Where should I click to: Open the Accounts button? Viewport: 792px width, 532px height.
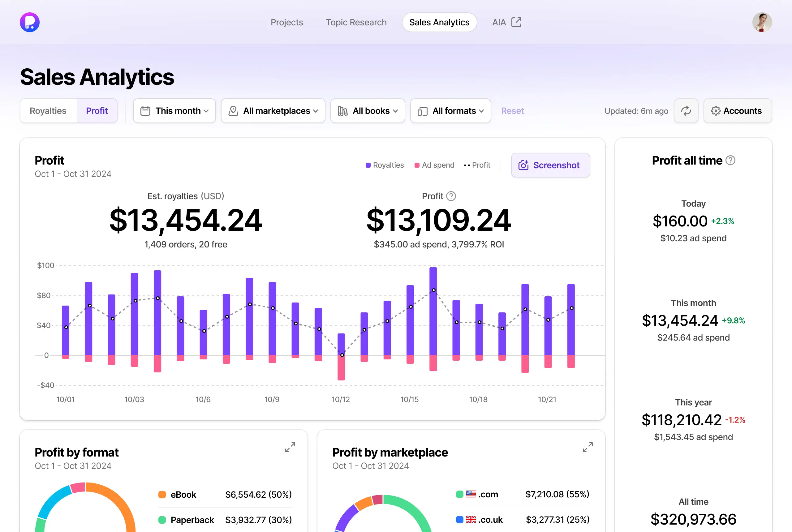(738, 111)
